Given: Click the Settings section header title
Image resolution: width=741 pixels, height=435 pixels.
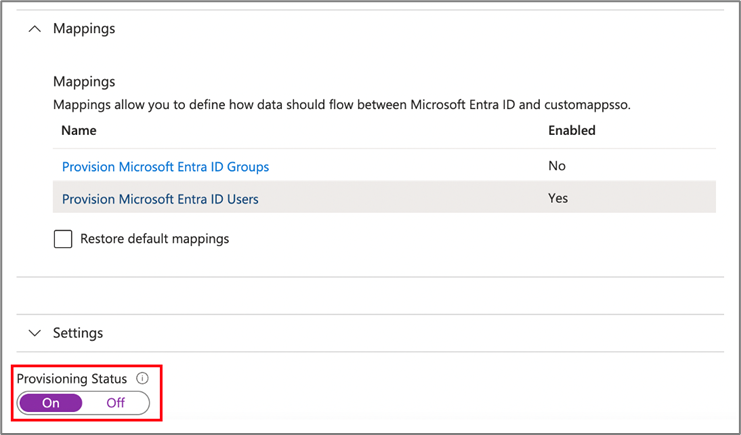Looking at the screenshot, I should 78,332.
